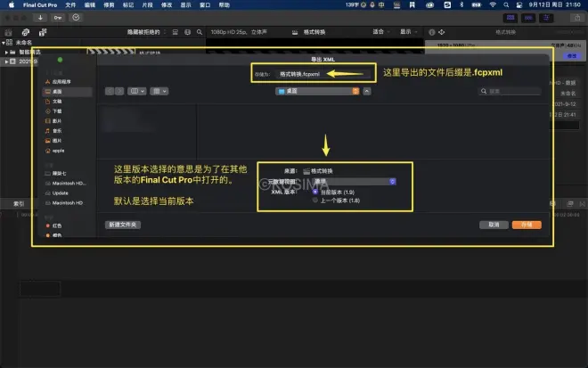Show the libraries sidebar icon

click(8, 32)
